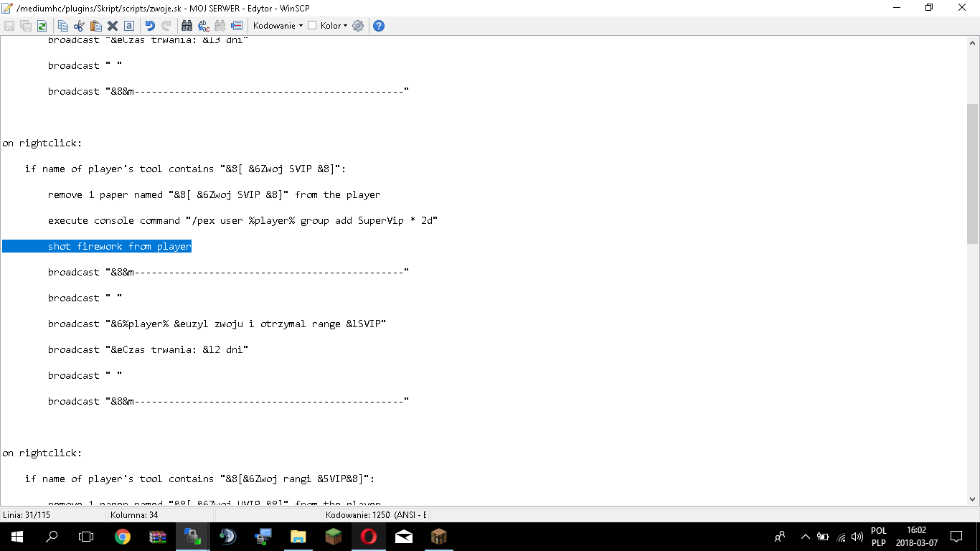Open editor preferences gear icon
This screenshot has height=551, width=980.
point(358,26)
